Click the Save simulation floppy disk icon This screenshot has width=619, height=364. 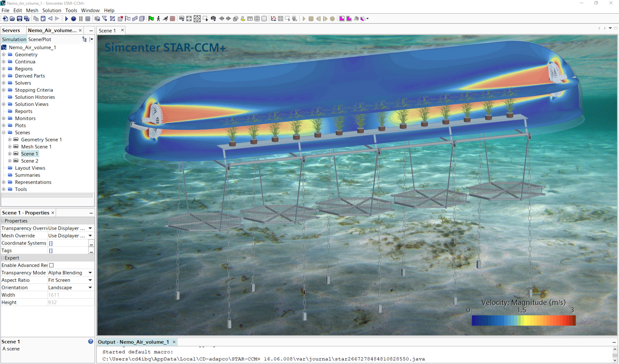click(x=19, y=19)
